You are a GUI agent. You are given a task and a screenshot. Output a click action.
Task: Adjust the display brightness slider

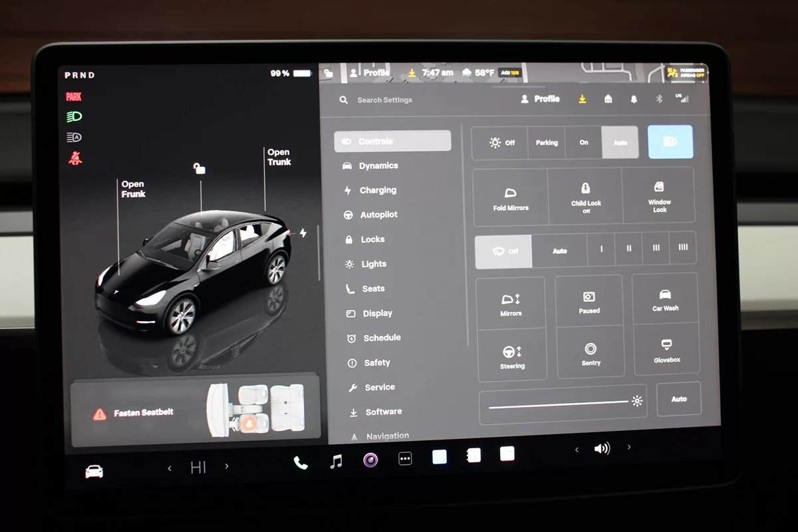pos(559,403)
